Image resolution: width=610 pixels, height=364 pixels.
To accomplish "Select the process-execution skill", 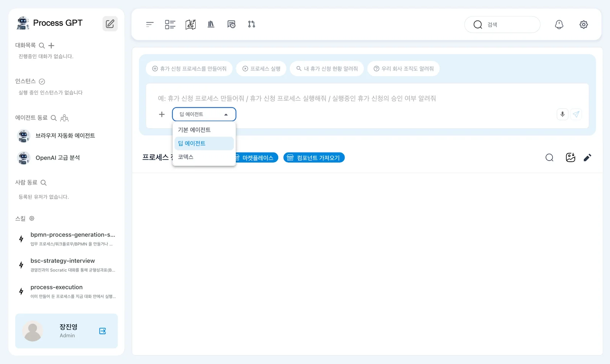I will pyautogui.click(x=66, y=291).
